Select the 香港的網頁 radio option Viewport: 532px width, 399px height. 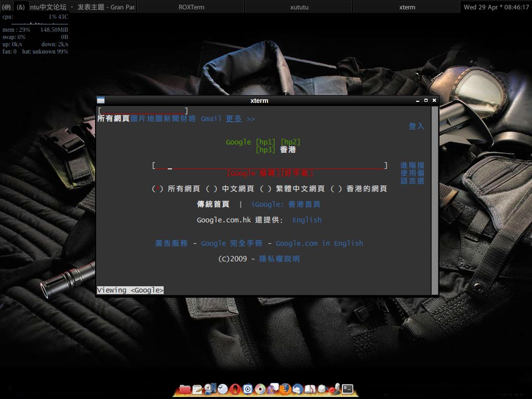tap(336, 189)
